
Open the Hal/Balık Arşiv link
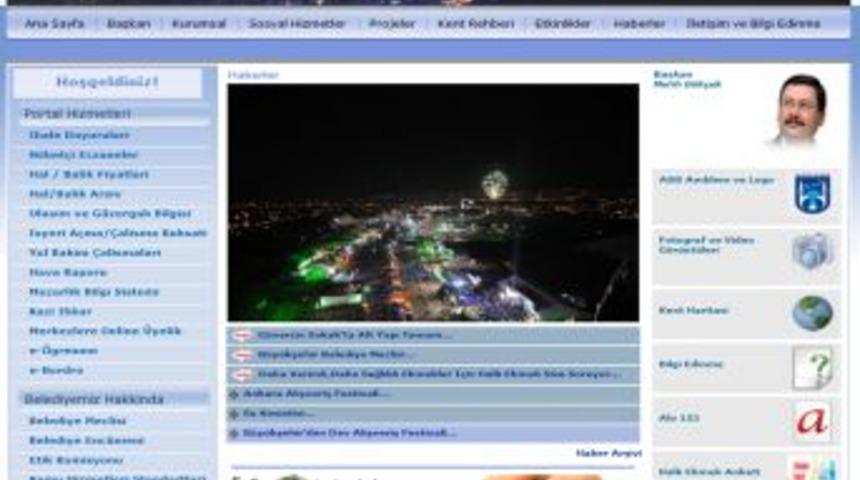pos(75,194)
